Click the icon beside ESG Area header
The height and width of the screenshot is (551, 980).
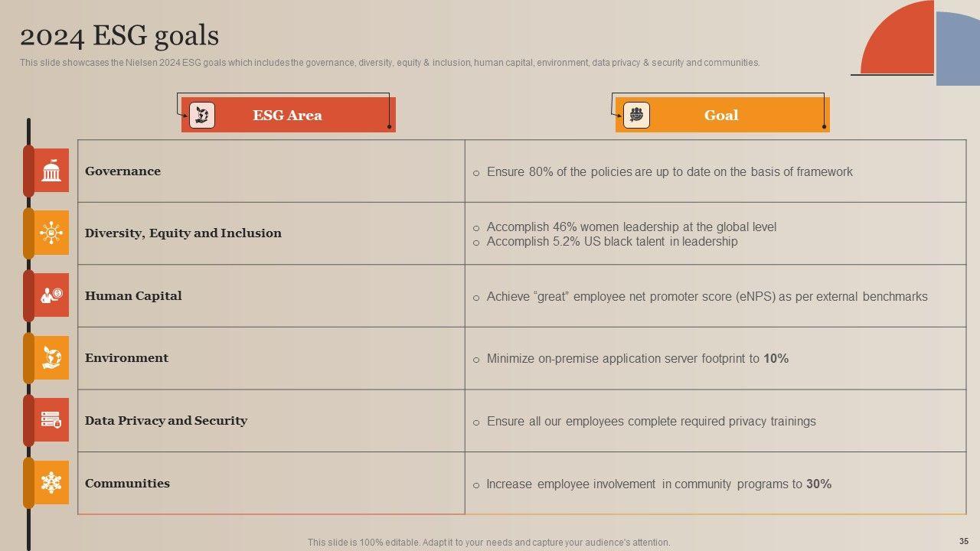point(202,115)
